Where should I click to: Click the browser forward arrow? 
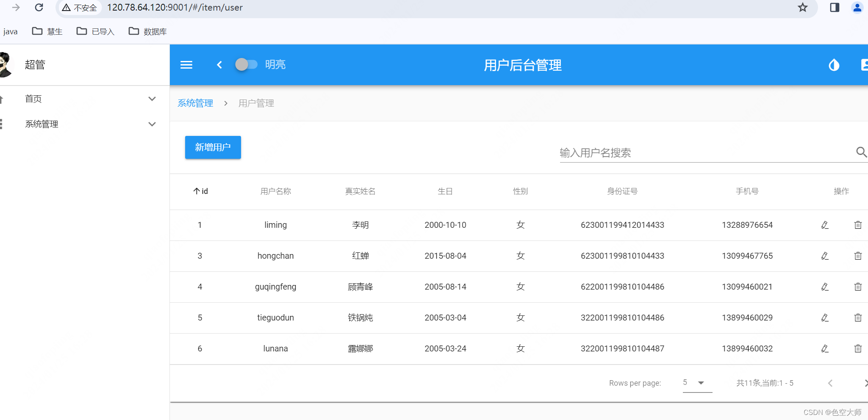[16, 7]
